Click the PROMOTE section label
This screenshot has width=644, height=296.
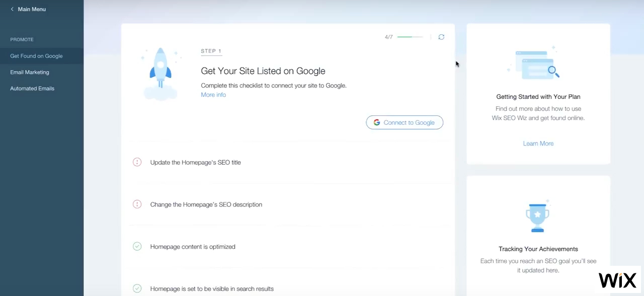[x=22, y=39]
